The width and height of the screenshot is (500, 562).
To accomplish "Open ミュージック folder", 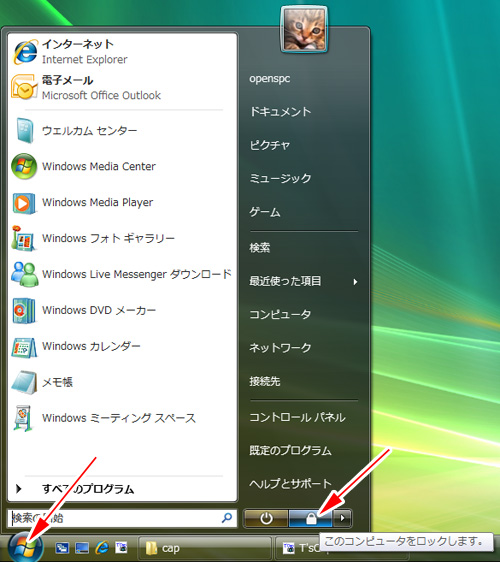I will click(x=280, y=178).
